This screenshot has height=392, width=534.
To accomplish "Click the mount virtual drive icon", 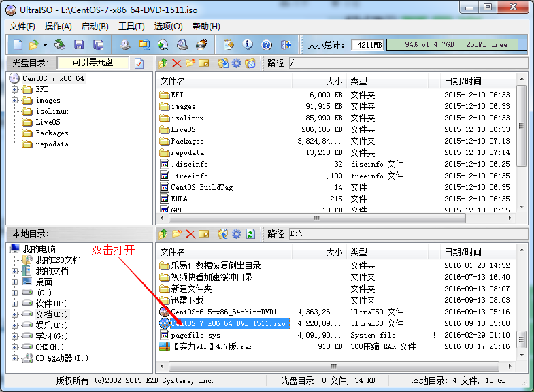I will [182, 45].
